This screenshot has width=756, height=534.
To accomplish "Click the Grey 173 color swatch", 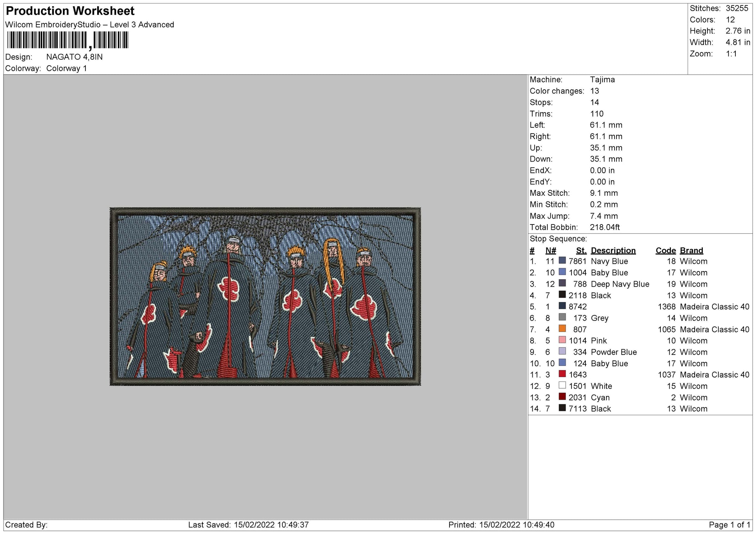I will pyautogui.click(x=562, y=317).
